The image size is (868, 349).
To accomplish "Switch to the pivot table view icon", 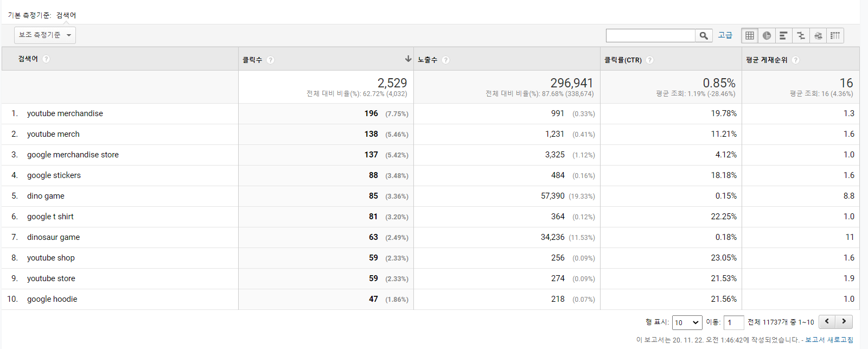I will coord(835,36).
